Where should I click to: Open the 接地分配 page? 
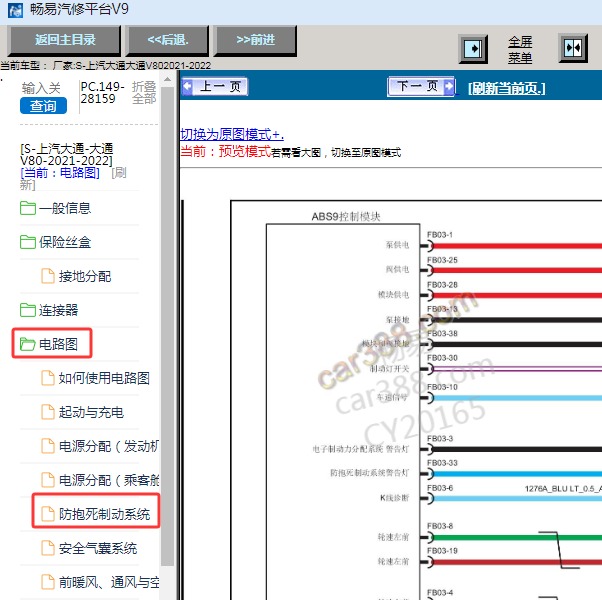(x=85, y=276)
